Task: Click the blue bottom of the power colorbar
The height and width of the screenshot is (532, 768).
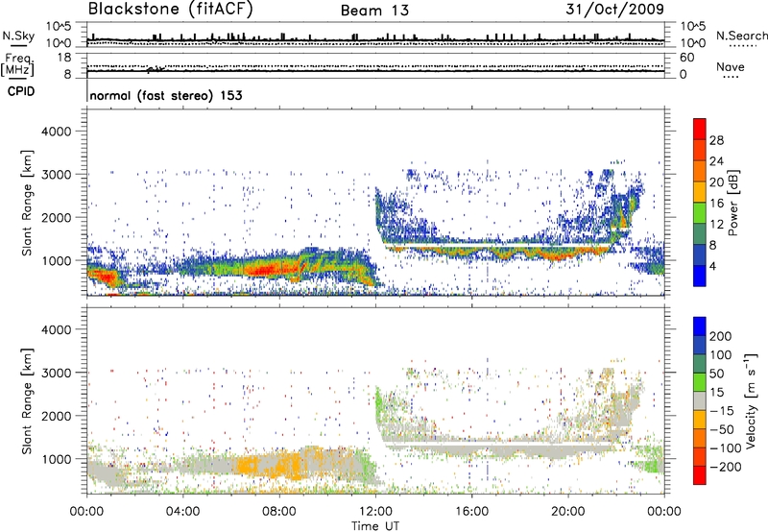Action: (x=700, y=276)
